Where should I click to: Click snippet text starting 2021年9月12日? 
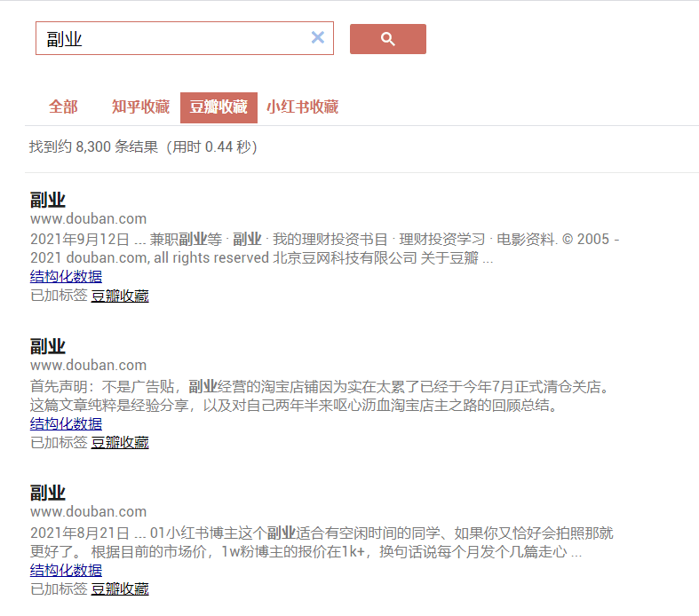point(324,249)
